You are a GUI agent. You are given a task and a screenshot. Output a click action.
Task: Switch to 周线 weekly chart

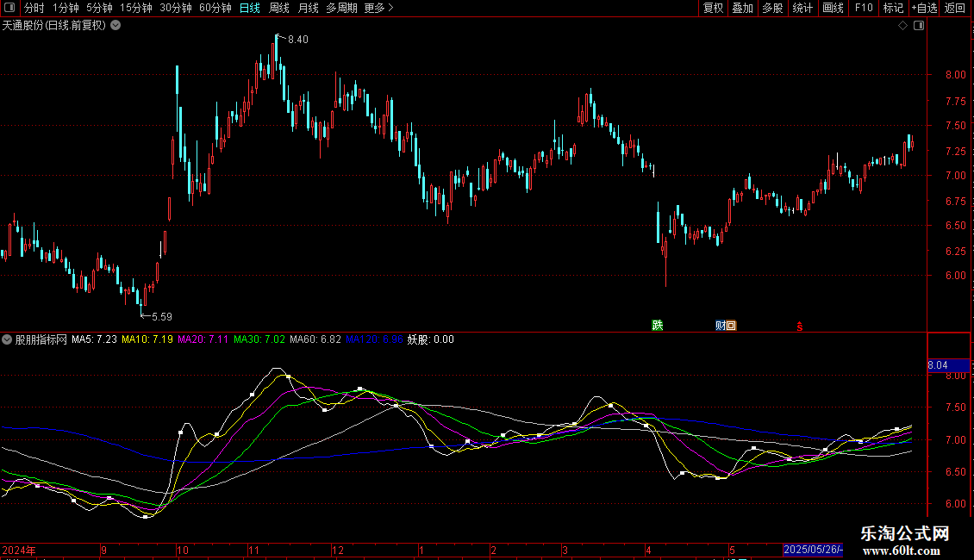[x=279, y=8]
